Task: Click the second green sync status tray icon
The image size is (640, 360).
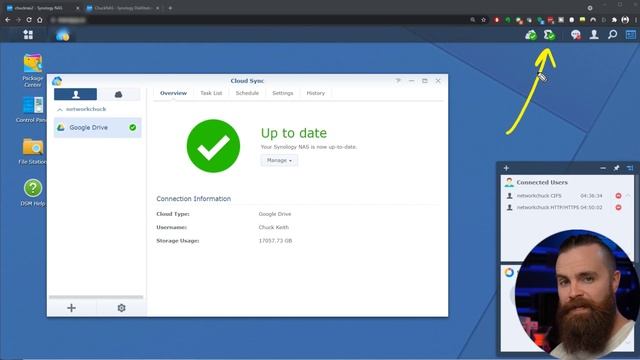Action: coord(549,35)
